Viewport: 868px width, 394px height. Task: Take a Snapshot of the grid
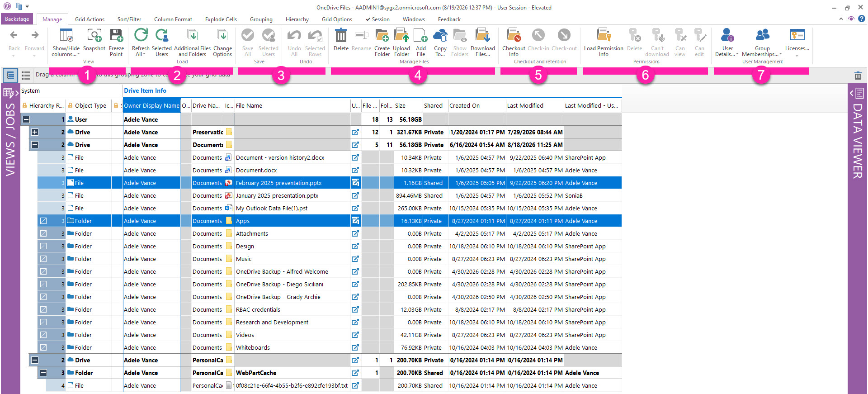pos(94,42)
